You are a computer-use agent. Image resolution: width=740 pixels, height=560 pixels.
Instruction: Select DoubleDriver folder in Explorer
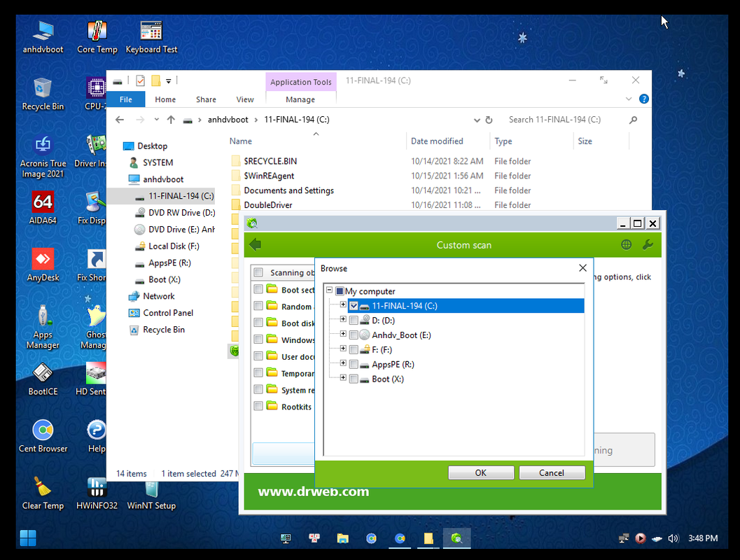pyautogui.click(x=268, y=205)
